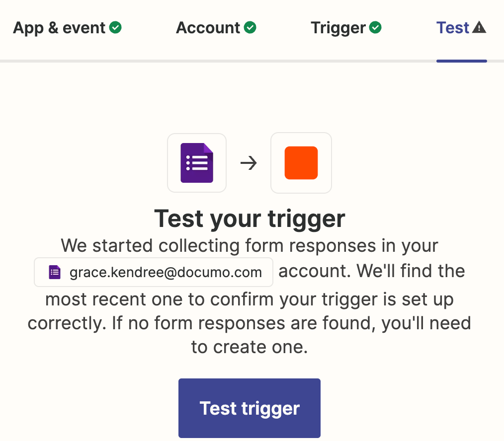Image resolution: width=504 pixels, height=441 pixels.
Task: Switch to the Account tab
Action: point(216,28)
